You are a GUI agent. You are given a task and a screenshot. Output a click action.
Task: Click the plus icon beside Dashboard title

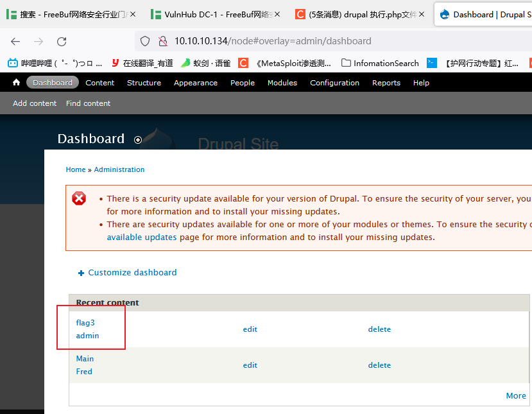pyautogui.click(x=138, y=140)
